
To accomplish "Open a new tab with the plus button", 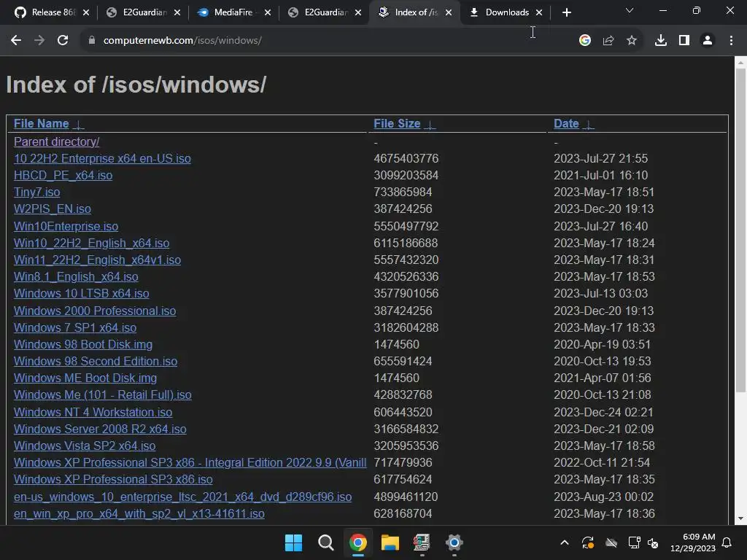I will coord(566,12).
